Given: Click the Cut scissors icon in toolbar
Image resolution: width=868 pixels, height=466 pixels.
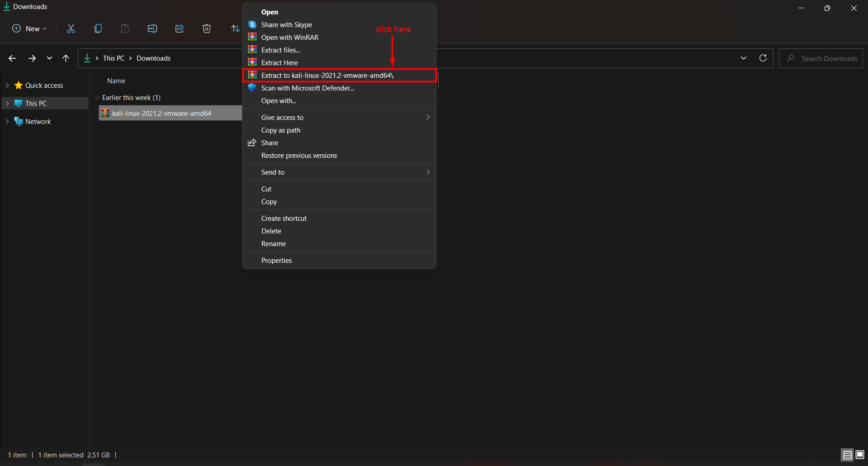Looking at the screenshot, I should 71,29.
